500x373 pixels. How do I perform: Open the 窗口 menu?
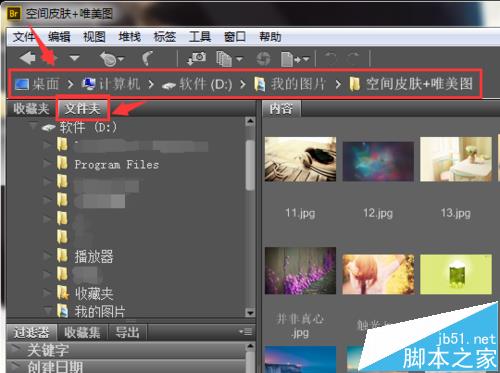point(235,36)
